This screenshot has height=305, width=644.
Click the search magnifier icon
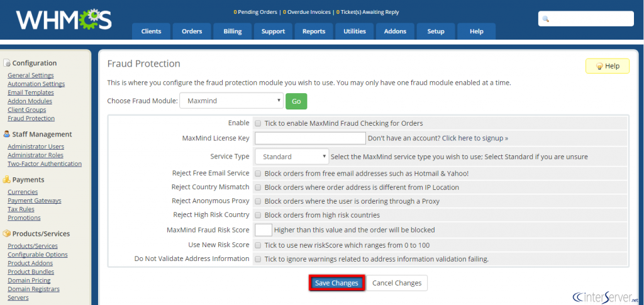pyautogui.click(x=546, y=19)
